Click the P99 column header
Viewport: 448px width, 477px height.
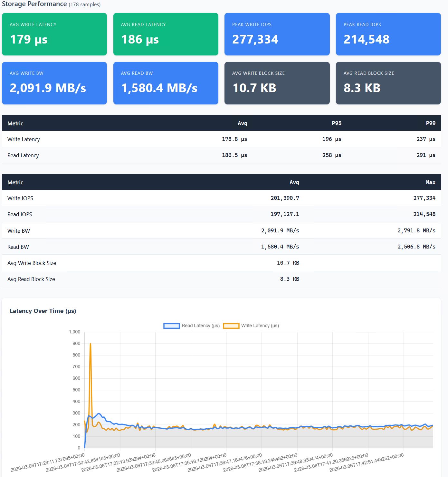[430, 123]
